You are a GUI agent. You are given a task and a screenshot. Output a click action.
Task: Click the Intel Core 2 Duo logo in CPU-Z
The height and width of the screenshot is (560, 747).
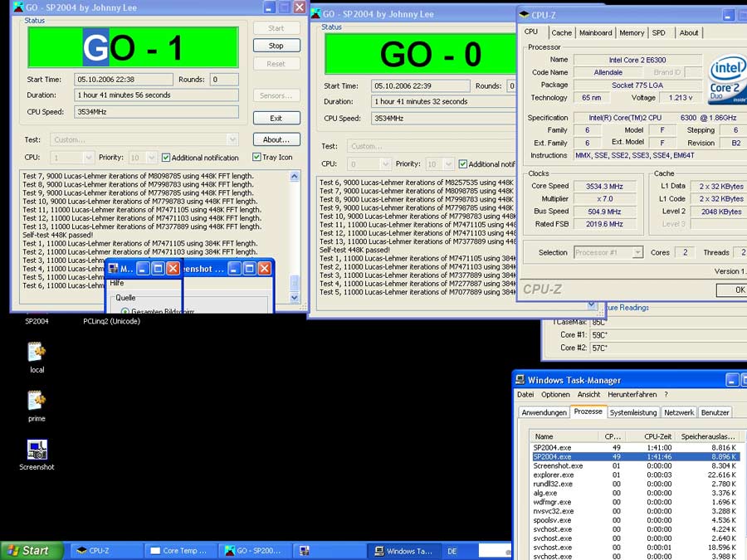pos(727,79)
